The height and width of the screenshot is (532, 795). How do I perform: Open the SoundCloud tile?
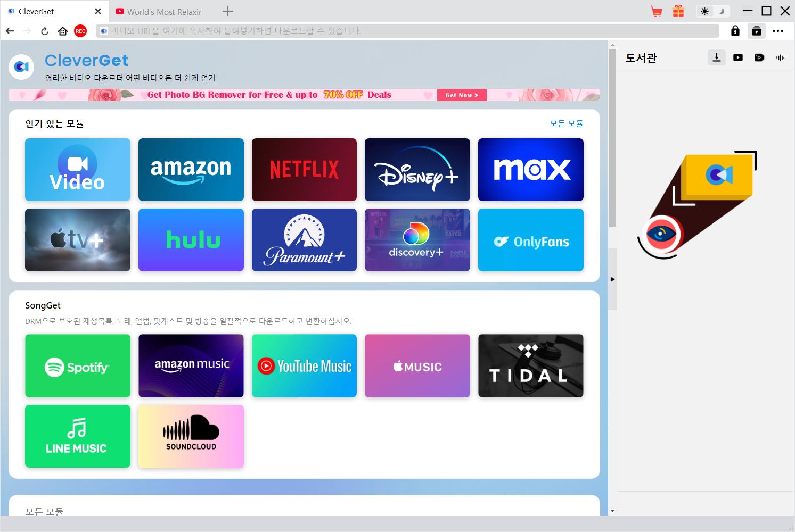click(191, 436)
